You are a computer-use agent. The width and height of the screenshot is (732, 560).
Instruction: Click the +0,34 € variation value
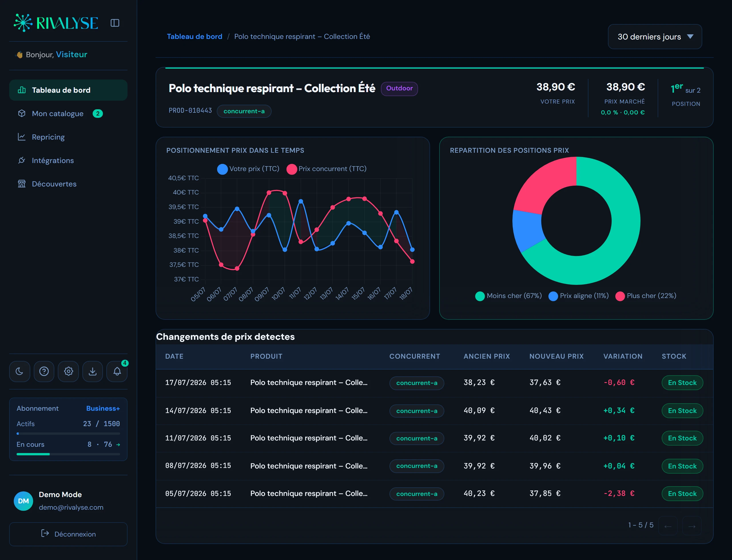[x=619, y=411]
